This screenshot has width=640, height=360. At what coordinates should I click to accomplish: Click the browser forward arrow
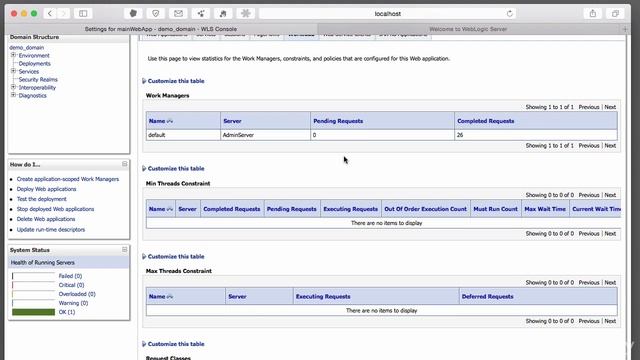[63, 13]
